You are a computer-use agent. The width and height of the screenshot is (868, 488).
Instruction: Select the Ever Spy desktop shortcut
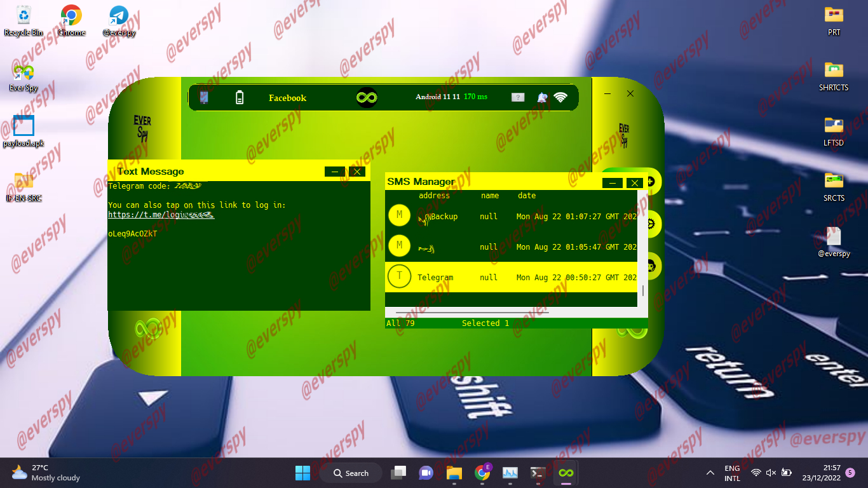(24, 76)
